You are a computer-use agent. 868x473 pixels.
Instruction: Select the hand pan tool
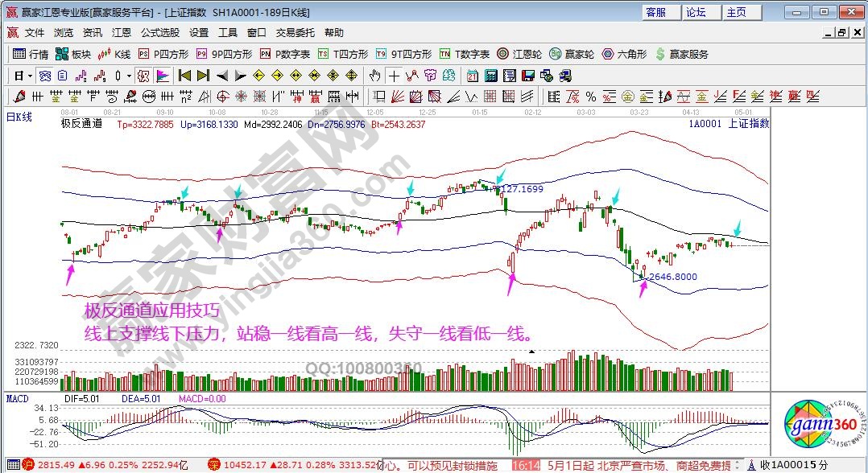tap(374, 76)
